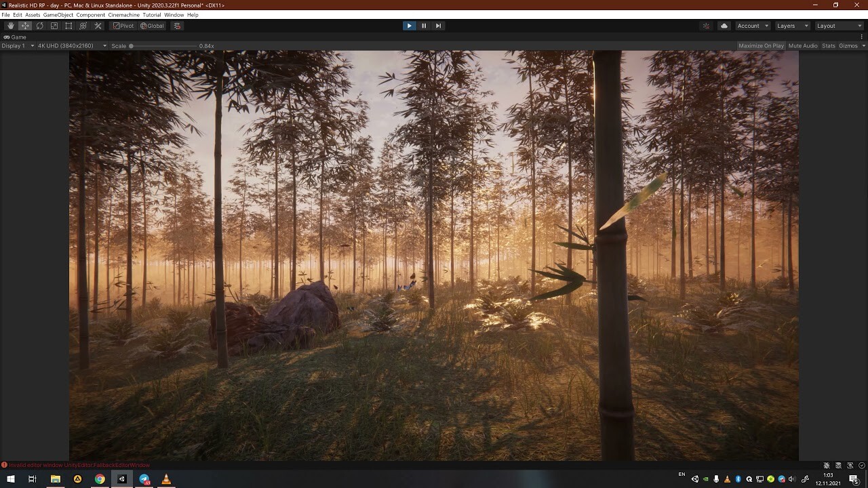Select the Scale tool
Viewport: 868px width, 488px height.
click(54, 26)
